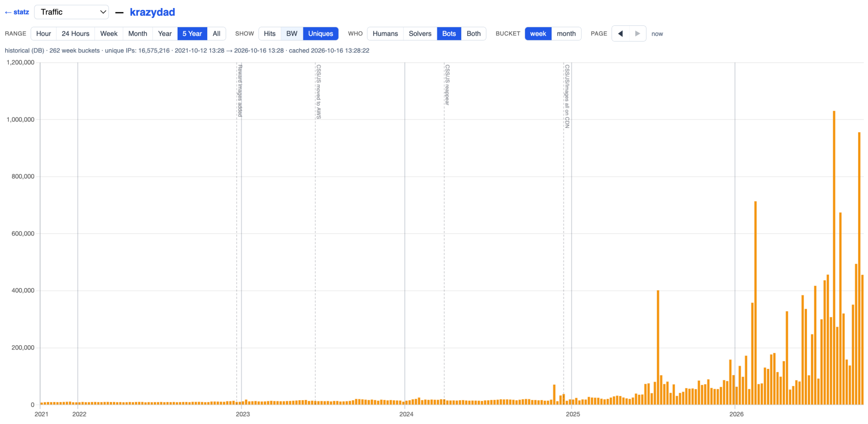This screenshot has height=424, width=868.
Task: Filter traffic to Bots
Action: 449,34
